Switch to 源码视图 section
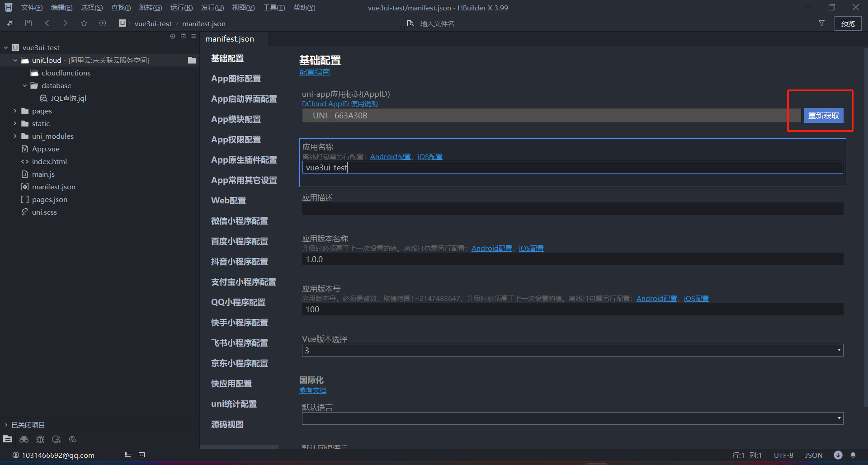This screenshot has height=465, width=868. click(227, 424)
